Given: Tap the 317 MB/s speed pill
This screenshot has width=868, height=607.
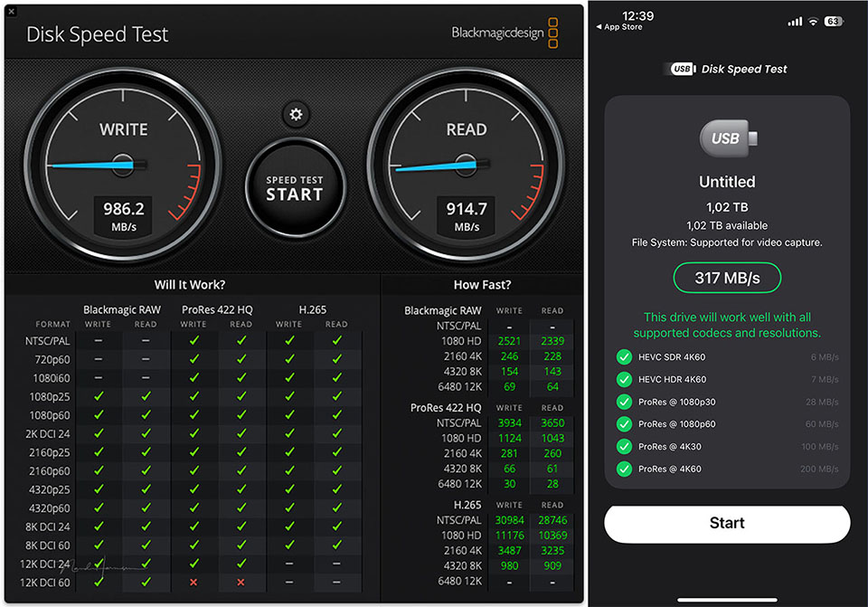Looking at the screenshot, I should coord(727,278).
